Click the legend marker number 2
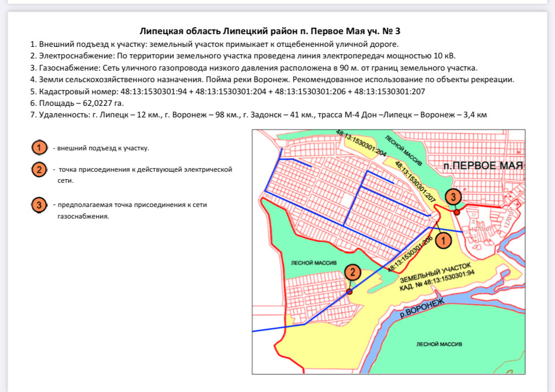555x392 pixels. point(39,169)
